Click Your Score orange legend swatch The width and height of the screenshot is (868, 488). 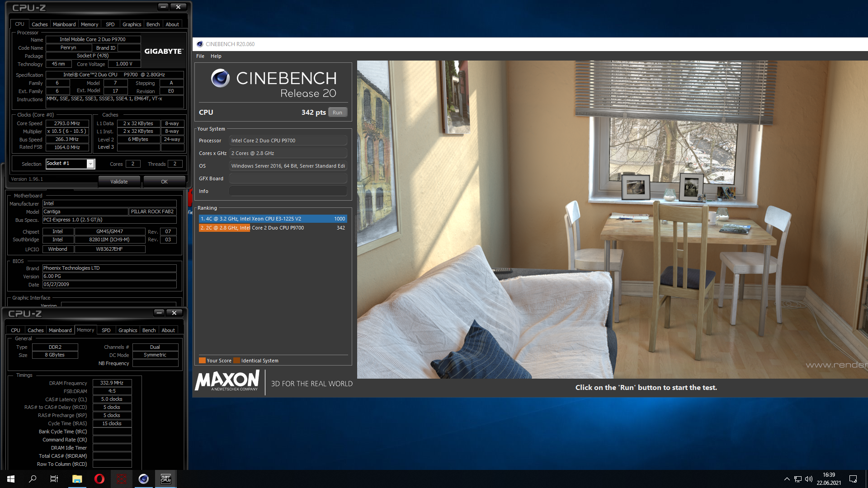202,361
